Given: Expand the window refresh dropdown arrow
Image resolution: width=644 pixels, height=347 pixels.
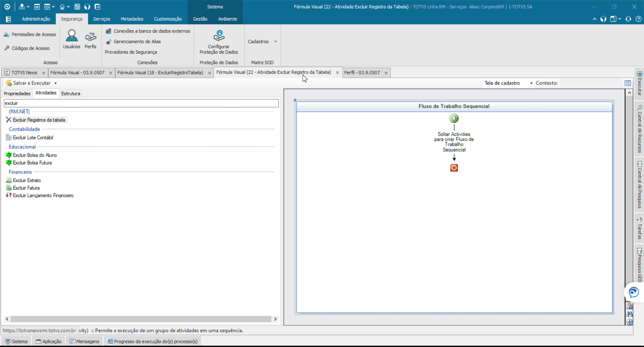Looking at the screenshot, I should tap(53, 7).
